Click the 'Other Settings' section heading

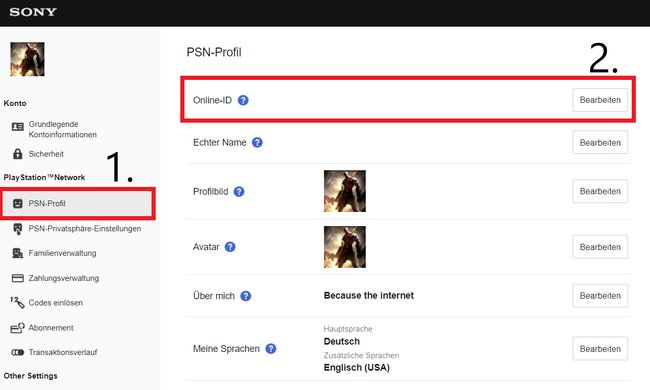[x=31, y=376]
